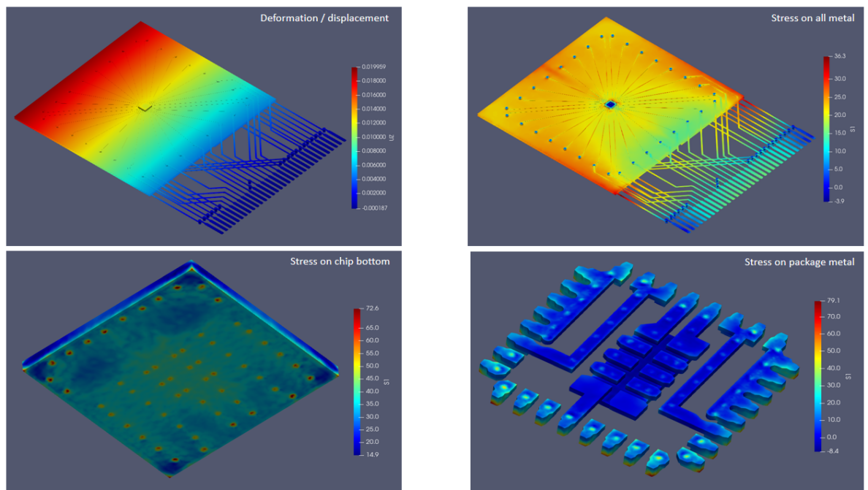Click the 79.1 value on package metal legend
The width and height of the screenshot is (868, 490).
click(x=834, y=300)
